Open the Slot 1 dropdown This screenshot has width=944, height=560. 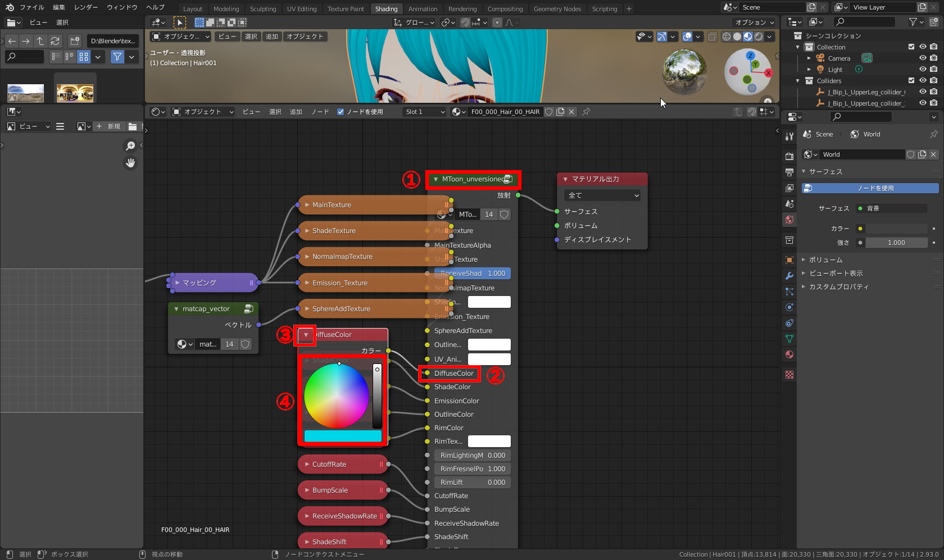(425, 112)
